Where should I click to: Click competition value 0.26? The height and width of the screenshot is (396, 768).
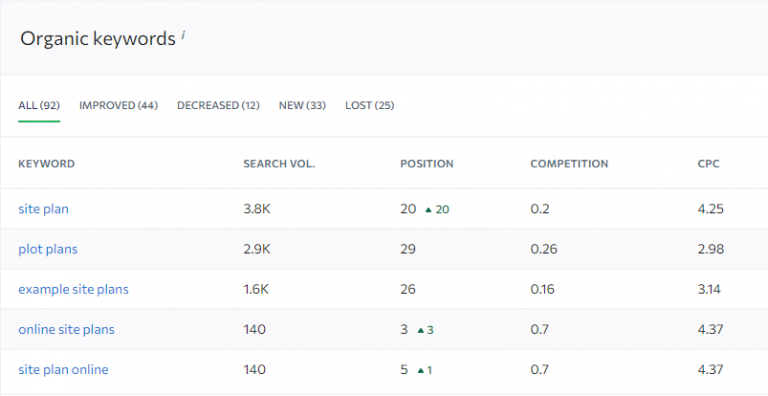point(544,249)
